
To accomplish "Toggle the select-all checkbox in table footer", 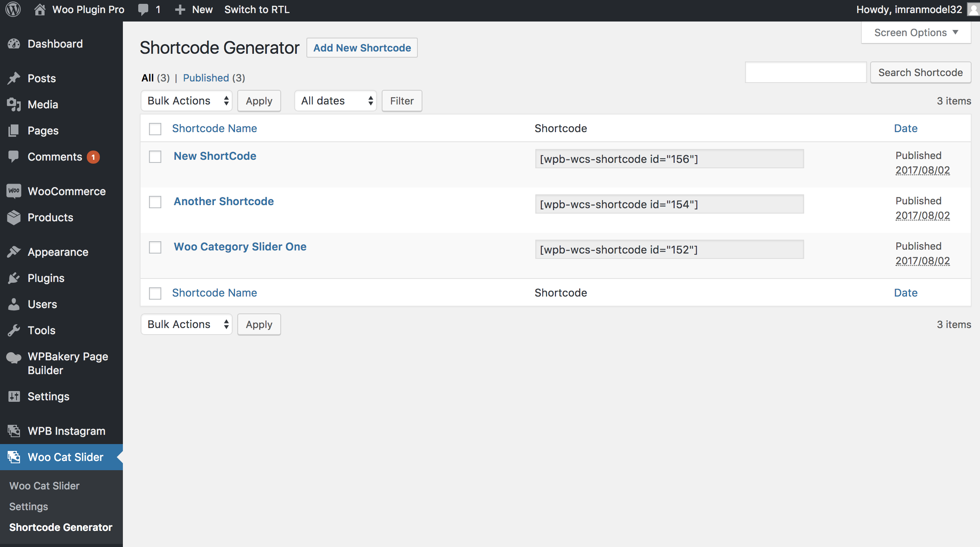I will [x=155, y=293].
